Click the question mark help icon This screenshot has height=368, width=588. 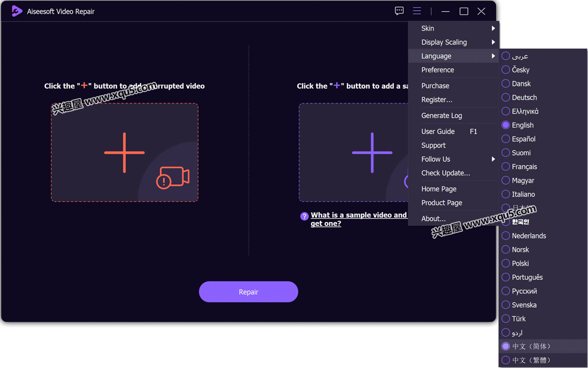pyautogui.click(x=304, y=216)
